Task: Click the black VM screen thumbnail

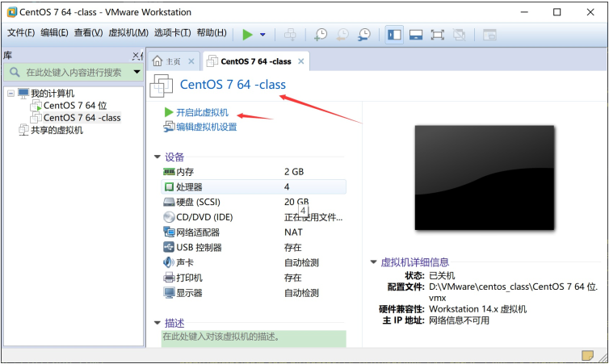Action: coord(485,178)
